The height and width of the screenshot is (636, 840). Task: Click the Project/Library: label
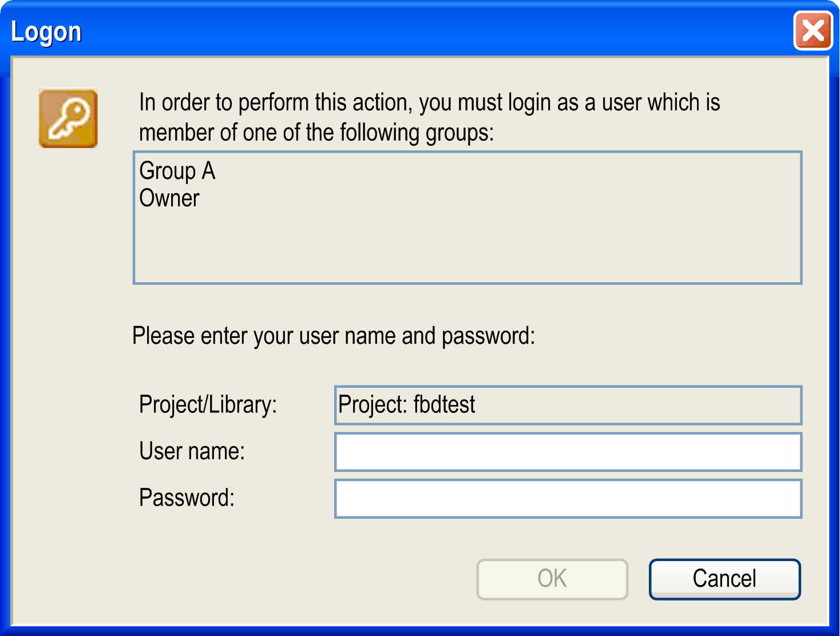(208, 405)
